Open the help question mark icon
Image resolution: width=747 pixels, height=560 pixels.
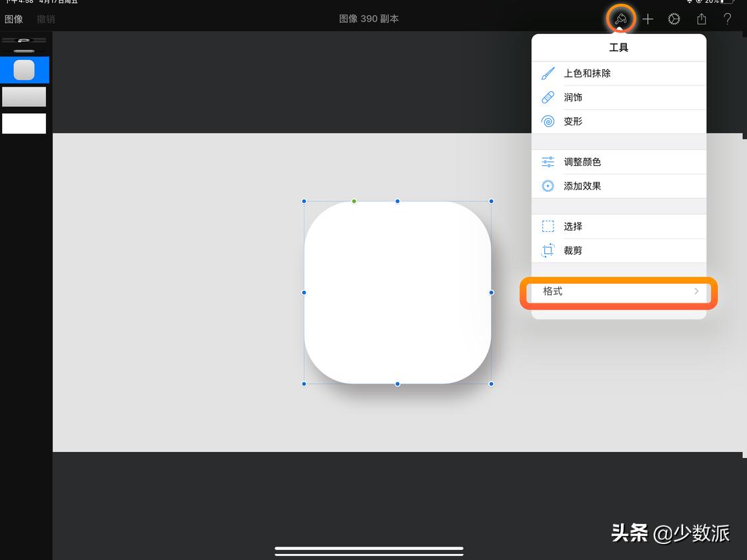point(728,19)
